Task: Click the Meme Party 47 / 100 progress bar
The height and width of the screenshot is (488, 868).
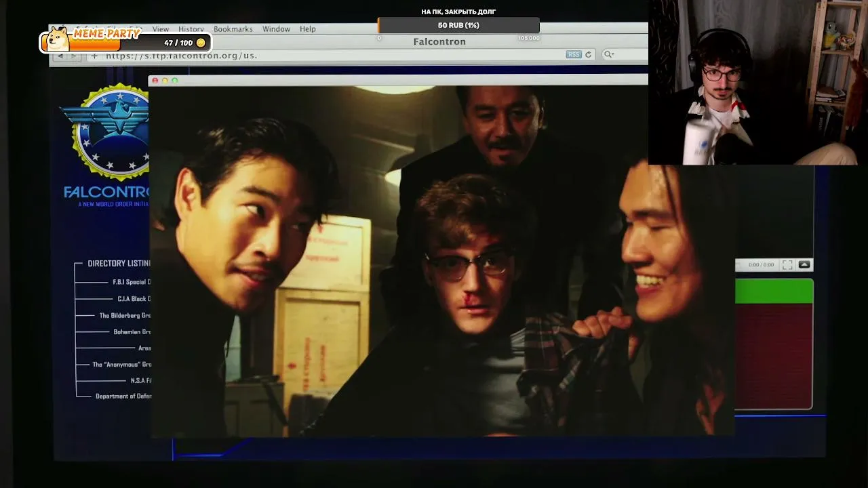Action: pos(126,43)
